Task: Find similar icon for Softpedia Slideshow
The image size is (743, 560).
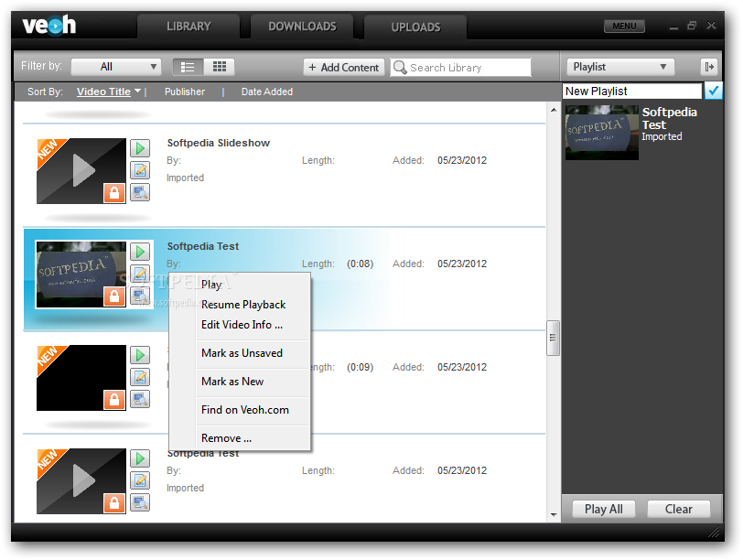Action: [x=140, y=192]
